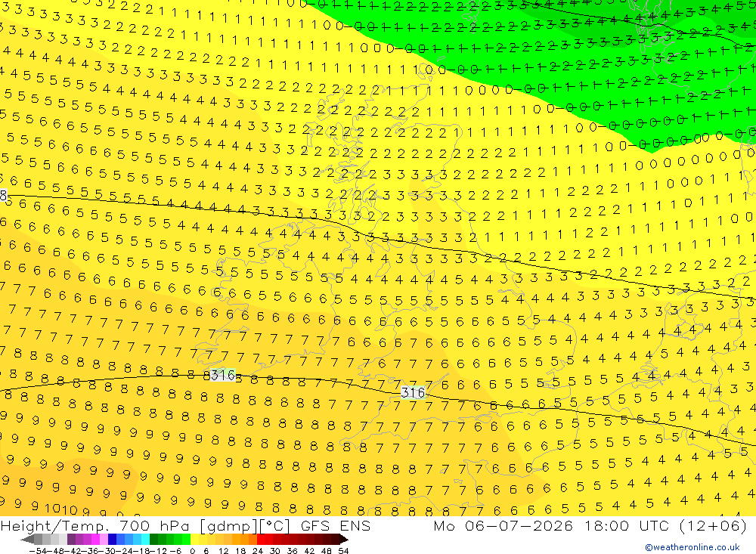Click the -54 label under the color scale
The image size is (756, 554).
point(38,551)
